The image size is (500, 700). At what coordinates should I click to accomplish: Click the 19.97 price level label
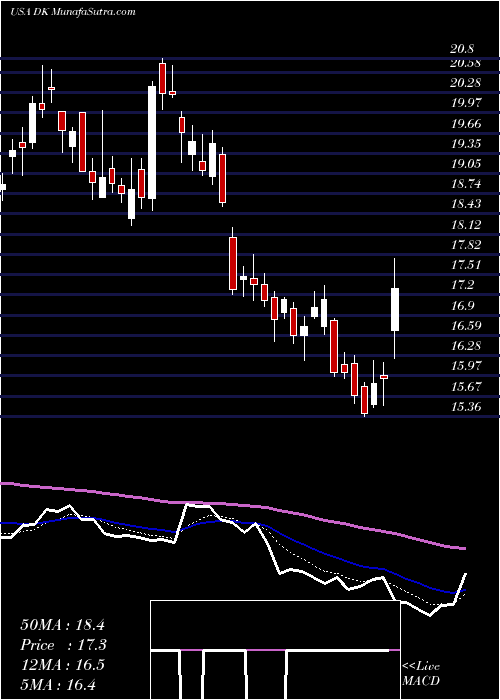coord(466,103)
